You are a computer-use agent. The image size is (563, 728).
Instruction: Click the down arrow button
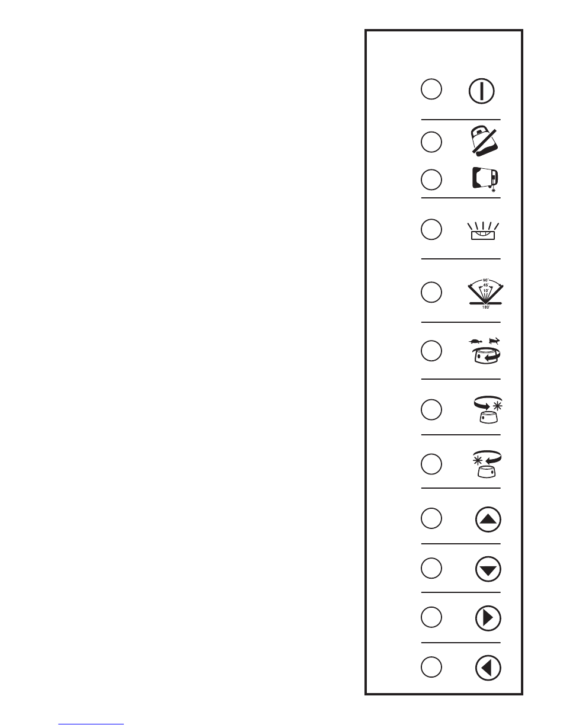tap(488, 569)
